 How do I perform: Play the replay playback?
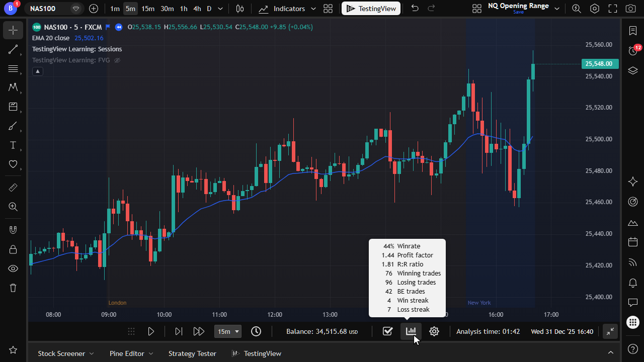point(151,331)
